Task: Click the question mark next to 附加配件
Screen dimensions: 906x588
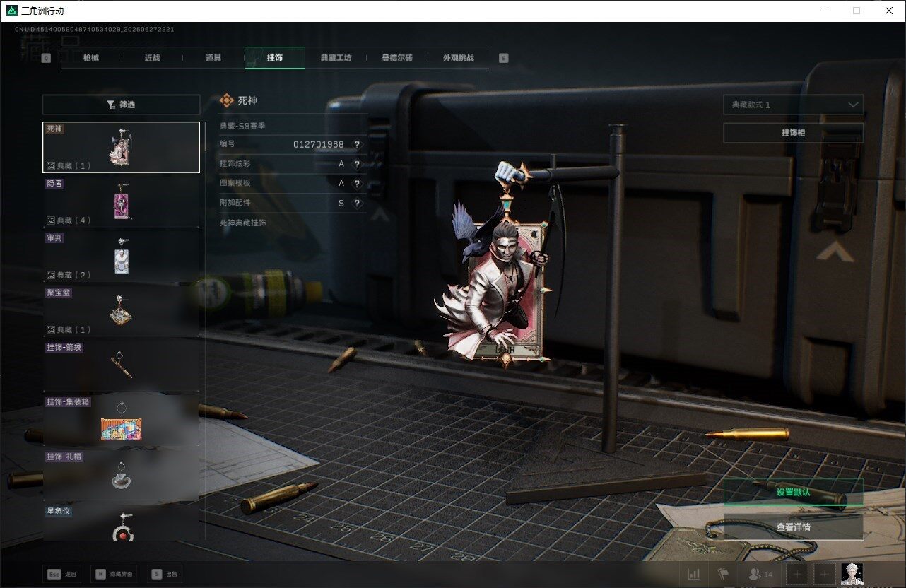Action: (357, 203)
